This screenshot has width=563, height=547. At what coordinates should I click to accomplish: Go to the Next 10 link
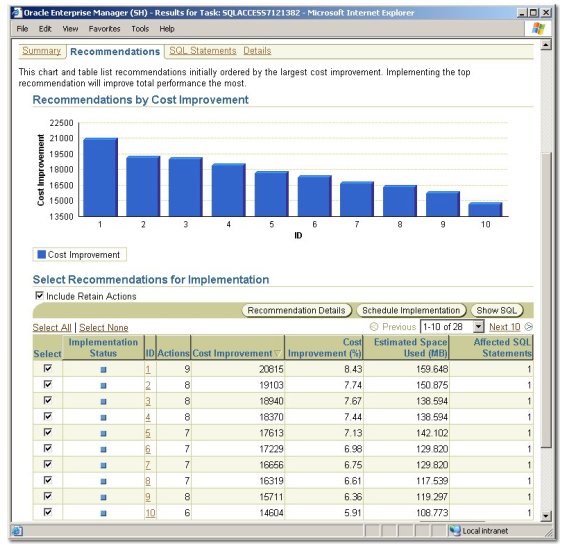point(504,327)
